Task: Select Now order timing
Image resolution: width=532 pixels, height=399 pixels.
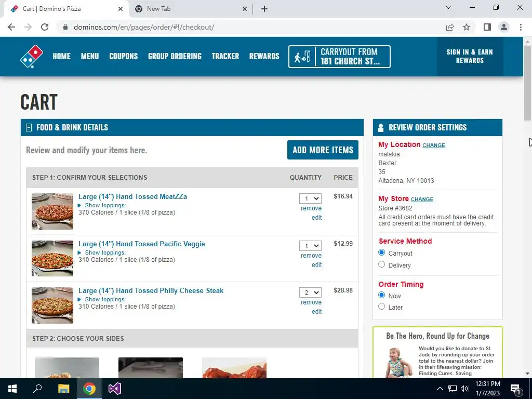Action: (382, 295)
